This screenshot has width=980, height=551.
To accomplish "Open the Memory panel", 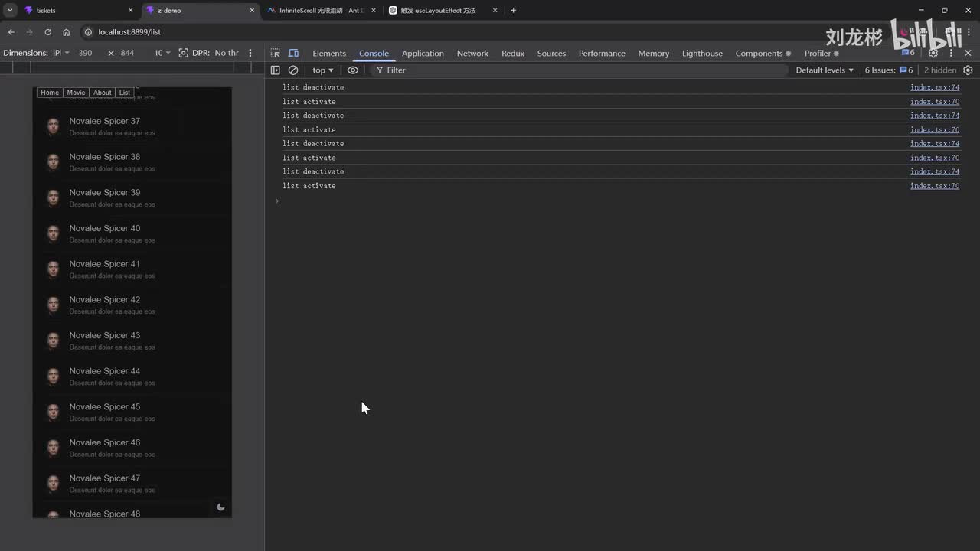I will point(653,54).
